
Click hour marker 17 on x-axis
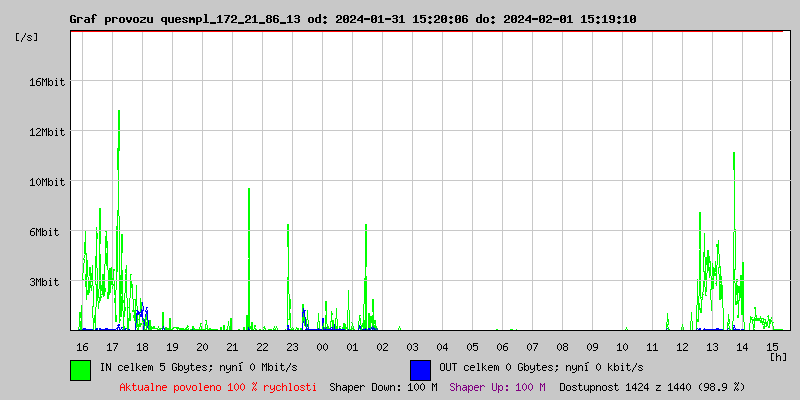coord(112,347)
